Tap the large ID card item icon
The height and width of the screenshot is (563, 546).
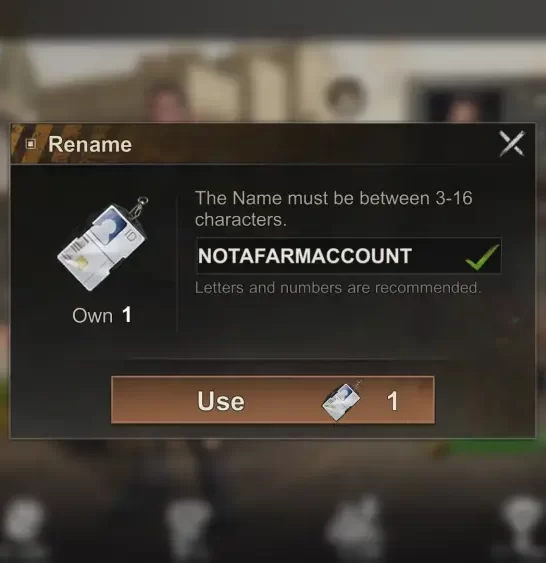102,244
